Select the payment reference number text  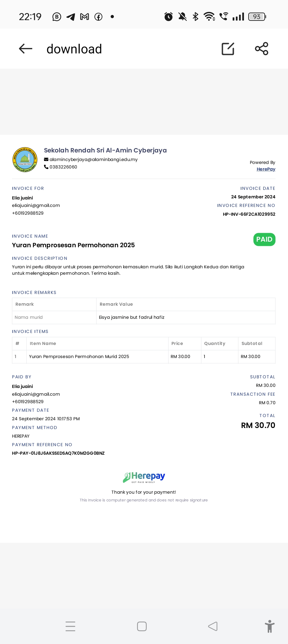point(58,453)
